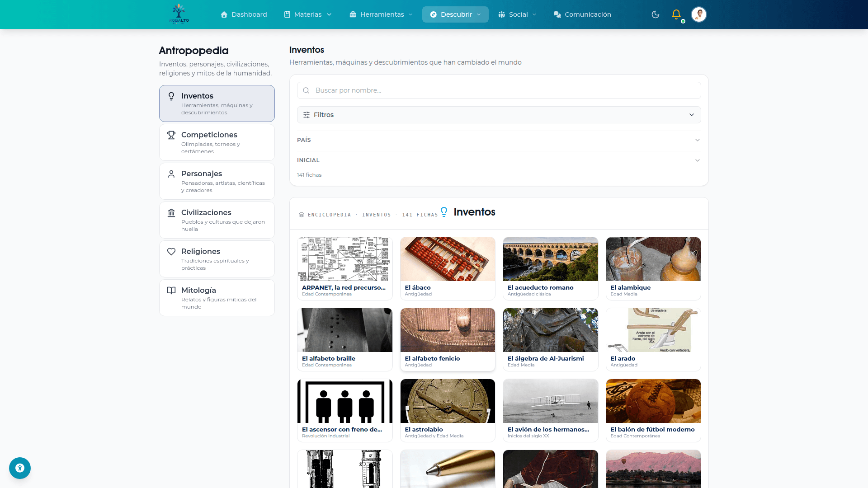
Task: Open the El ábaco title link
Action: (418, 288)
